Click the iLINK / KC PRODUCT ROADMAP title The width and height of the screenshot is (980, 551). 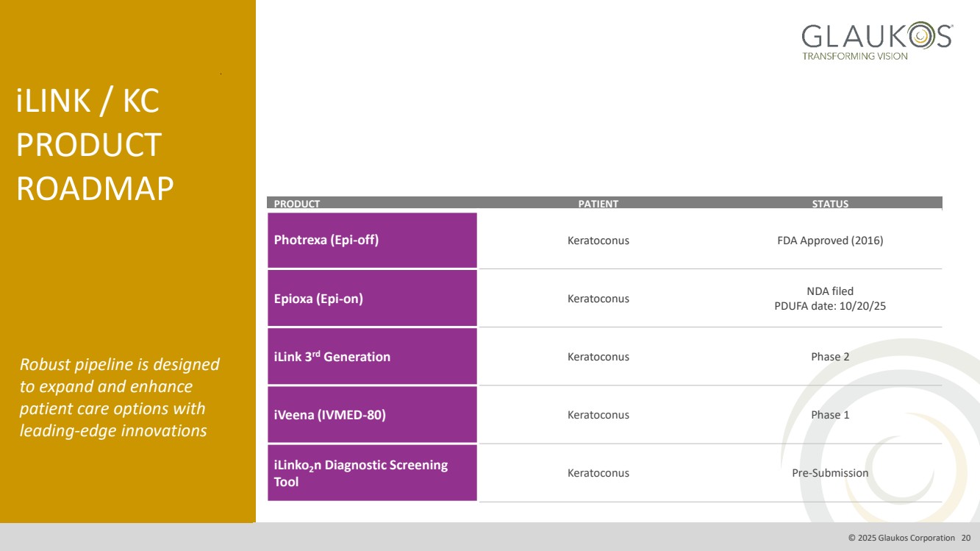point(95,145)
